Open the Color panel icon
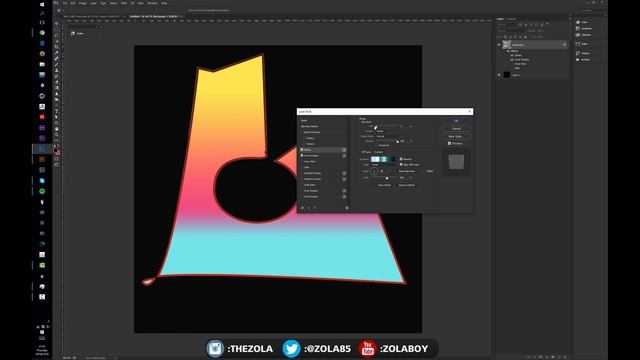The width and height of the screenshot is (640, 360). (x=578, y=22)
